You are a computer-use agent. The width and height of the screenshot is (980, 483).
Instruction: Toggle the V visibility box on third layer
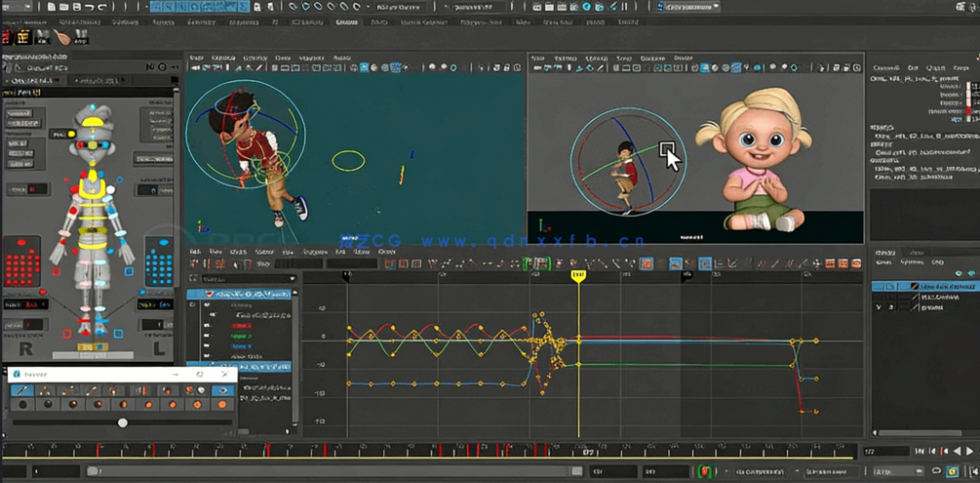click(879, 307)
